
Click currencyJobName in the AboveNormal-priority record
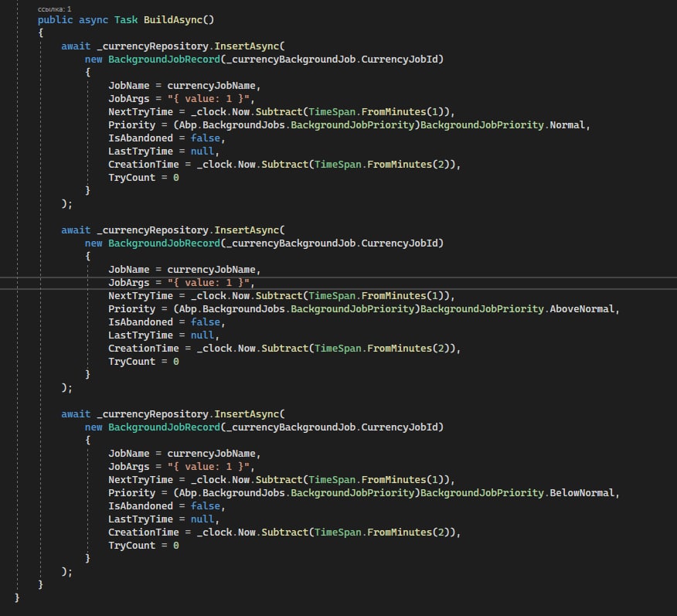(211, 270)
